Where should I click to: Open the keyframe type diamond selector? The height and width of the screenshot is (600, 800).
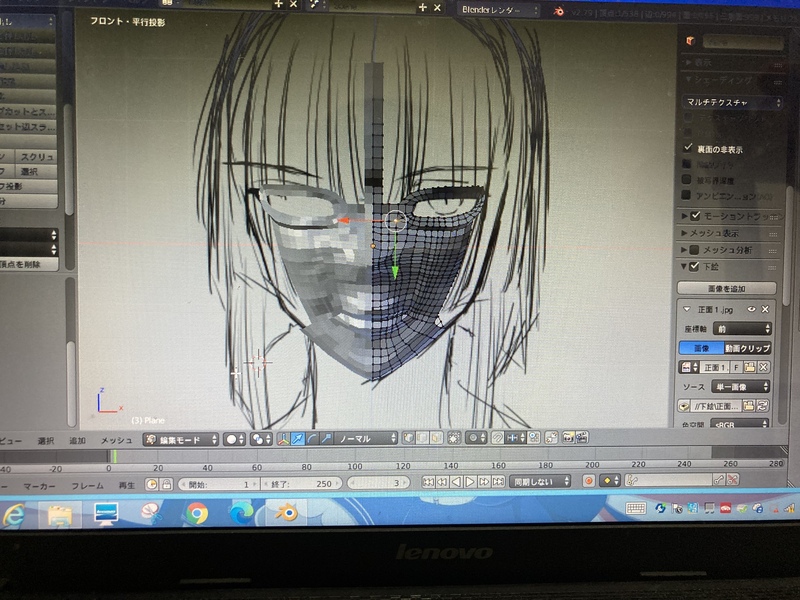(610, 481)
